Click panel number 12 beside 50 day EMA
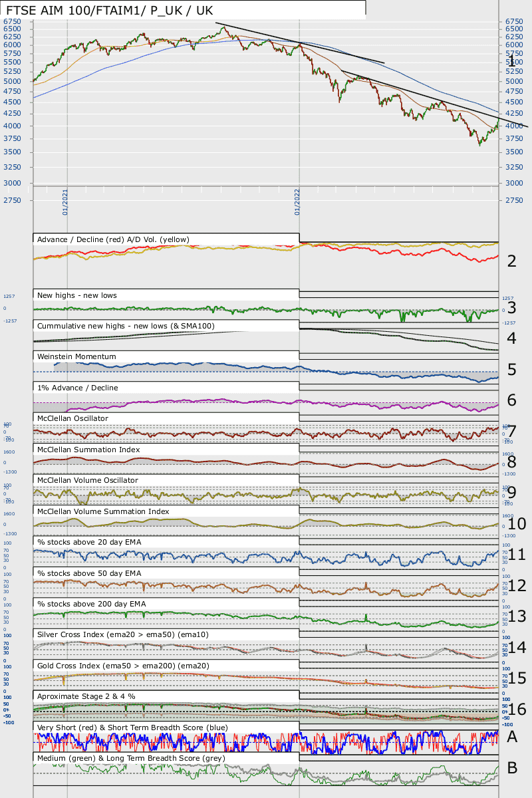 517,586
